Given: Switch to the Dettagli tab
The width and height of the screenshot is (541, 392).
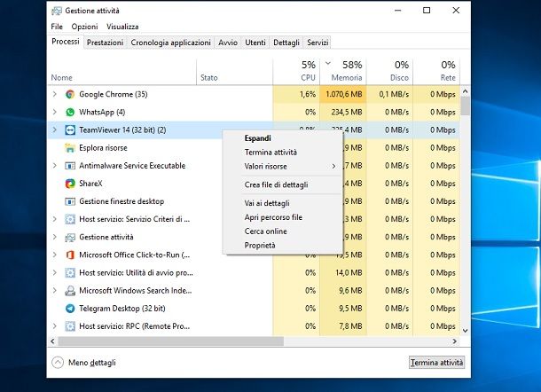Looking at the screenshot, I should (286, 43).
